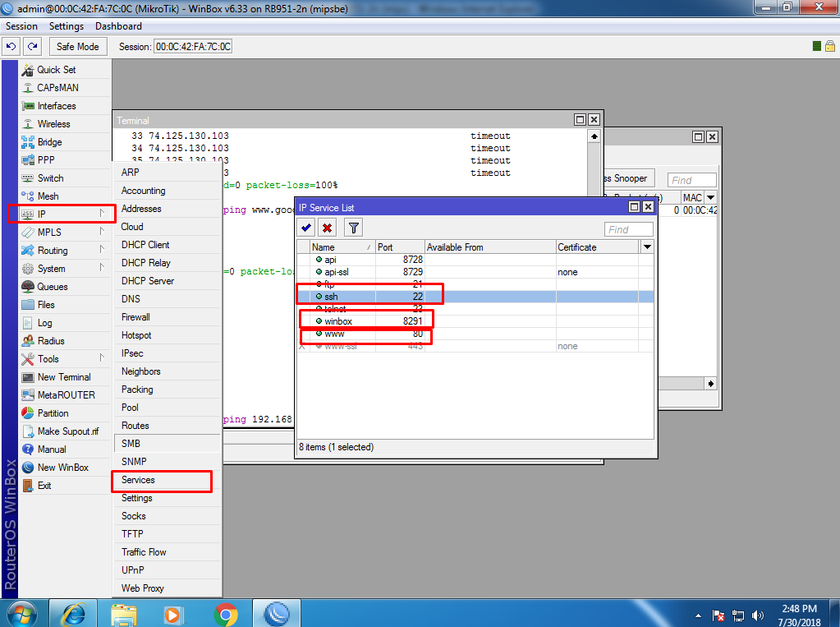Screen dimensions: 840x627
Task: Open Wireless in sidebar
Action: pyautogui.click(x=65, y=124)
